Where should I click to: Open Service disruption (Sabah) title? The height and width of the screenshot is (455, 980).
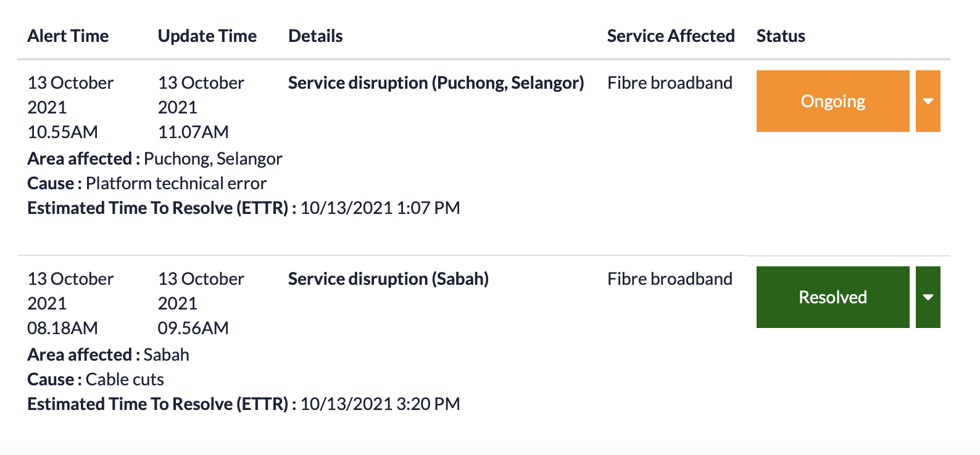[x=388, y=279]
